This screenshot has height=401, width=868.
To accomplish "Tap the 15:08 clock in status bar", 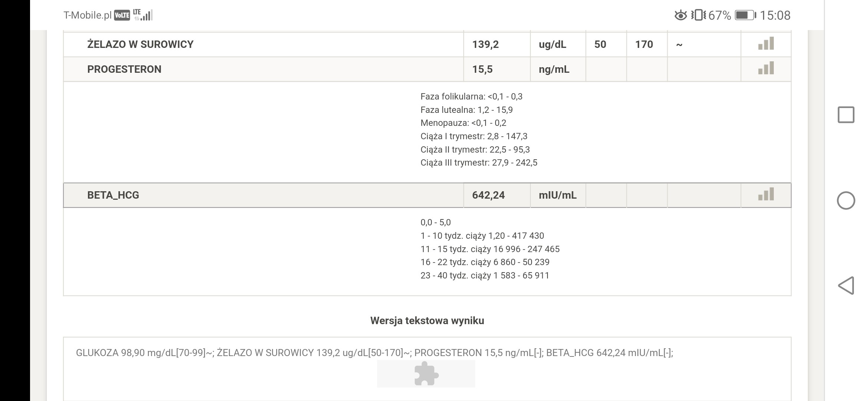I will (775, 15).
